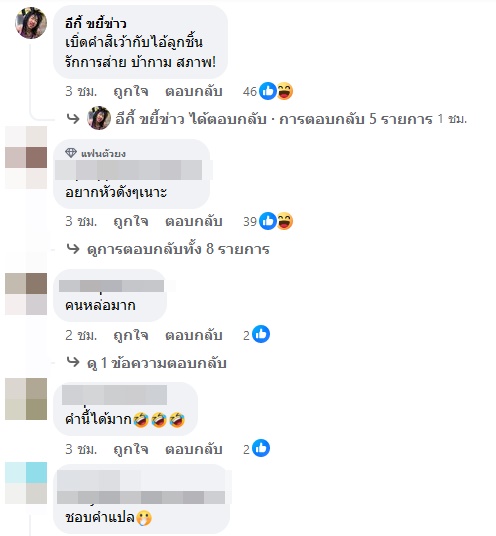This screenshot has width=496, height=536.
Task: Click the 'อีกี้ ขยี้ข่าว' avatar at top
Action: pyautogui.click(x=31, y=23)
